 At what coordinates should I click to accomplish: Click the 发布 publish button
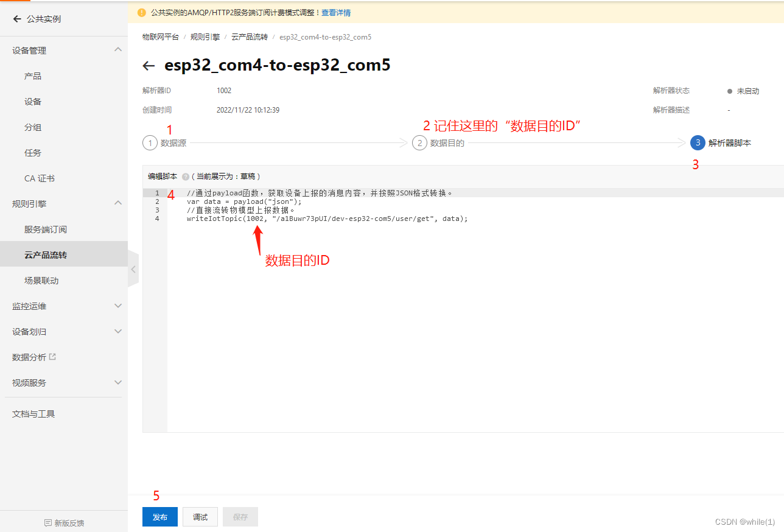(160, 517)
